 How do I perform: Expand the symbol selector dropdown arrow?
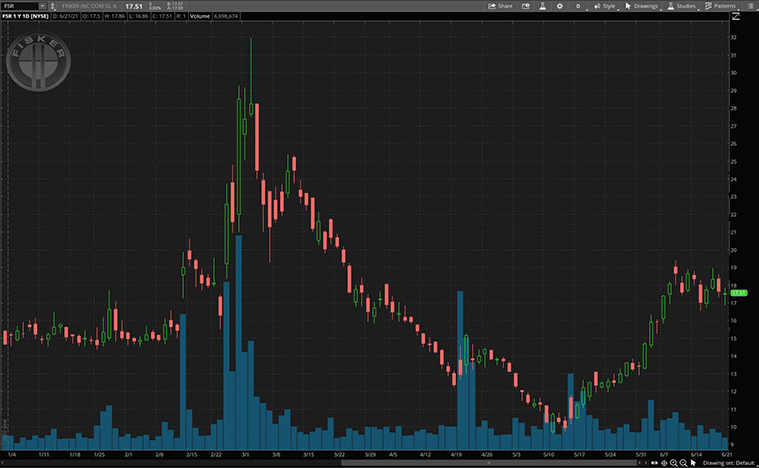click(x=42, y=6)
